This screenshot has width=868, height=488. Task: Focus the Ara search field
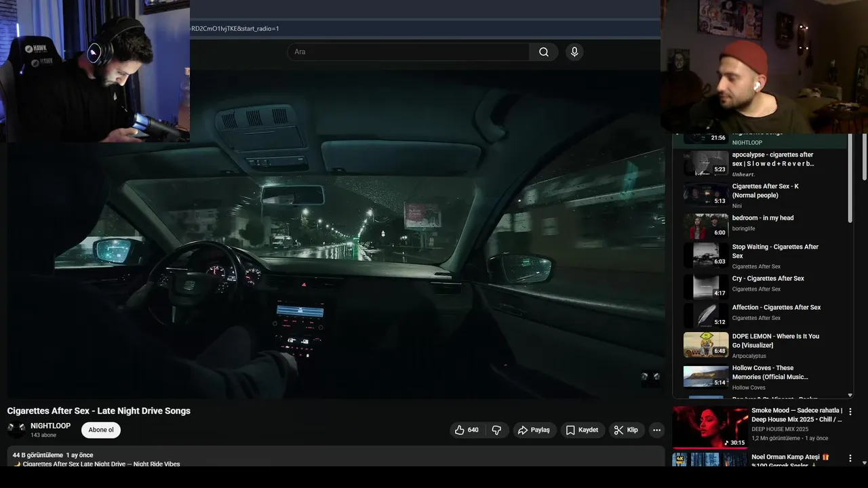point(408,52)
